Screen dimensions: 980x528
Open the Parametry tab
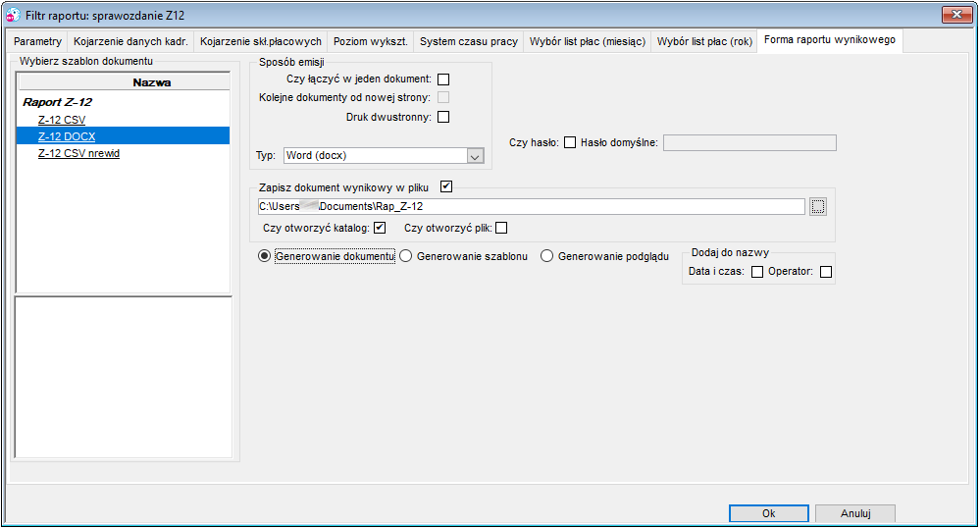point(37,41)
